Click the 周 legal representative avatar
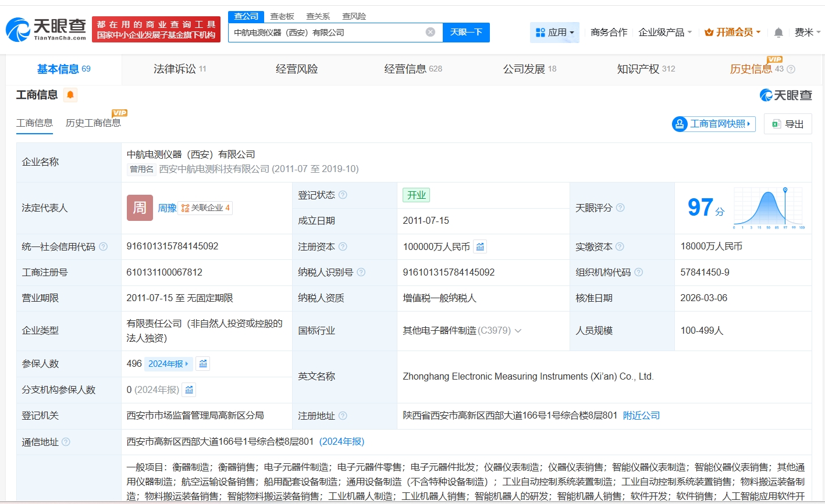Screen dimensions: 825x504 tap(140, 208)
